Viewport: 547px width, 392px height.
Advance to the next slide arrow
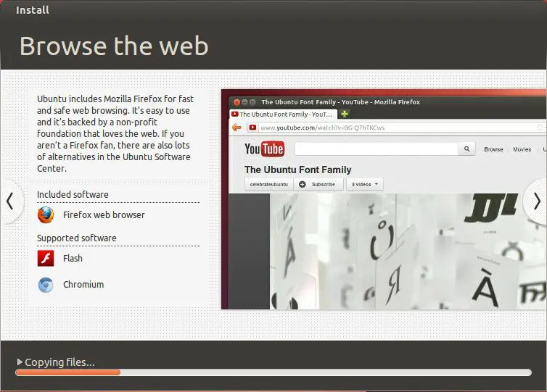point(537,201)
